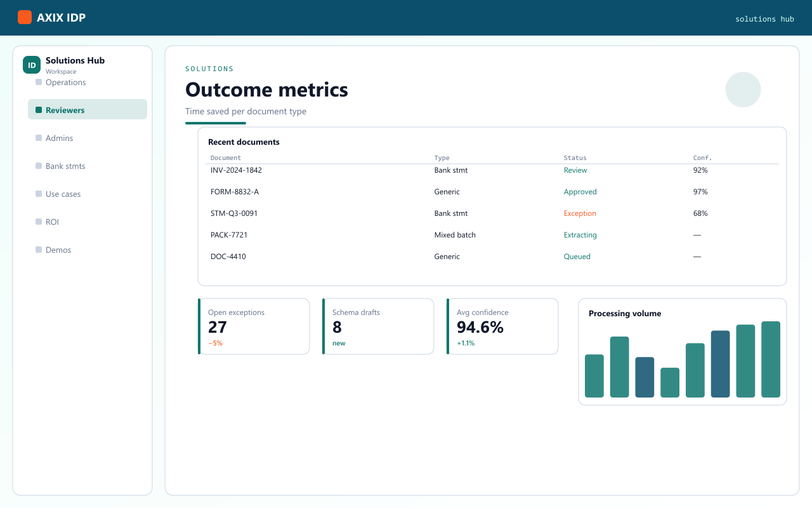812x508 pixels.
Task: Navigate to Use cases
Action: (x=88, y=193)
